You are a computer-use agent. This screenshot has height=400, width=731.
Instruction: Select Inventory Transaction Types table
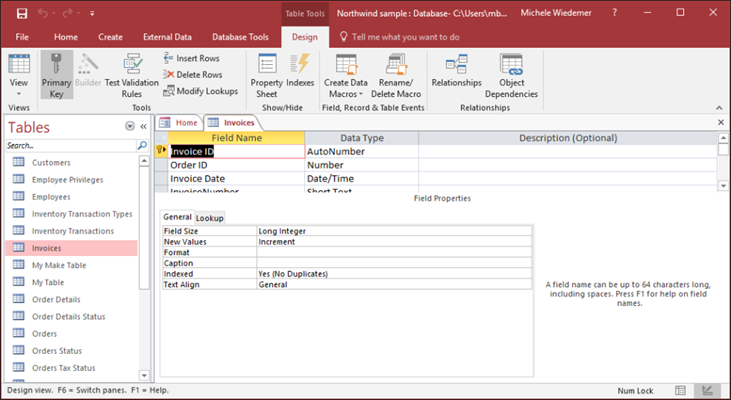71,214
